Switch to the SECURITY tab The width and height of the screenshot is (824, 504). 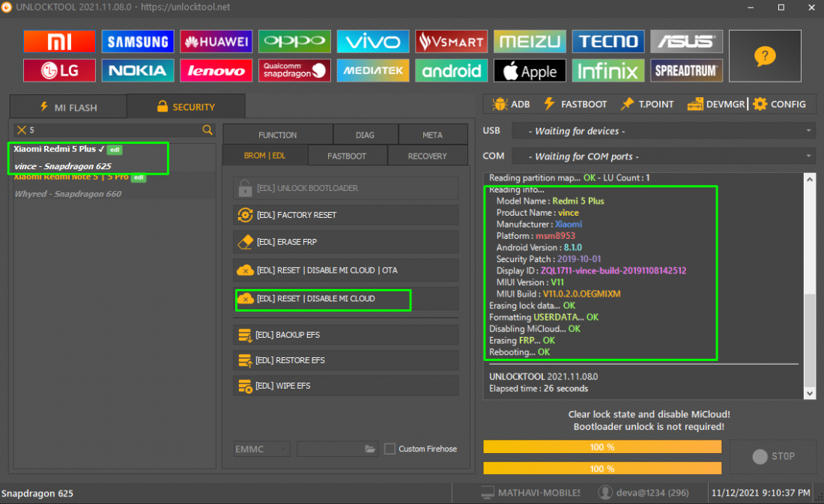[x=186, y=106]
